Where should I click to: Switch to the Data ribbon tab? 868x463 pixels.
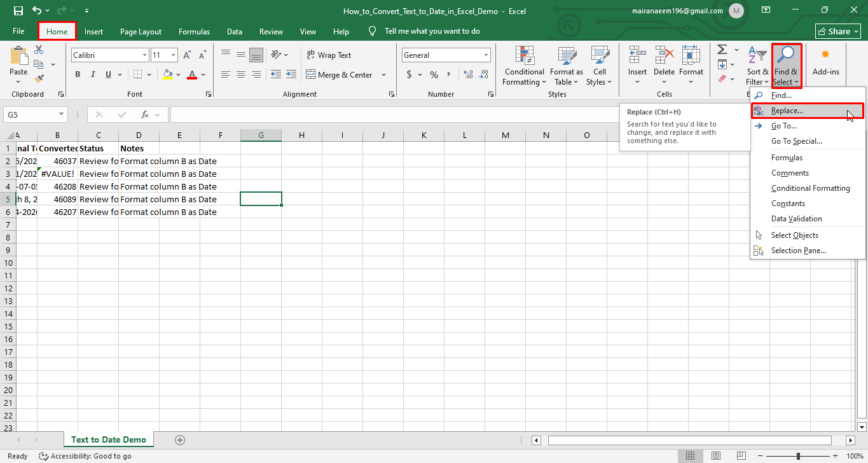click(235, 31)
